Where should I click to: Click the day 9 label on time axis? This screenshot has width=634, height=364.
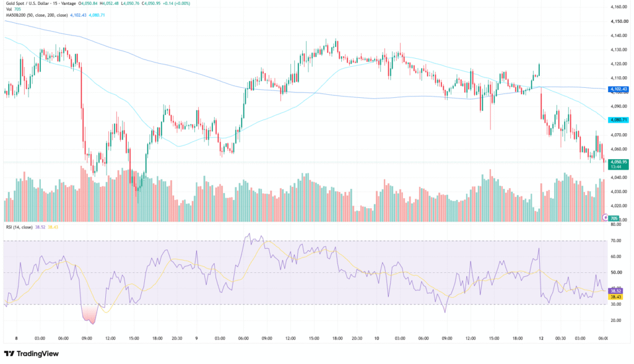[x=196, y=339]
